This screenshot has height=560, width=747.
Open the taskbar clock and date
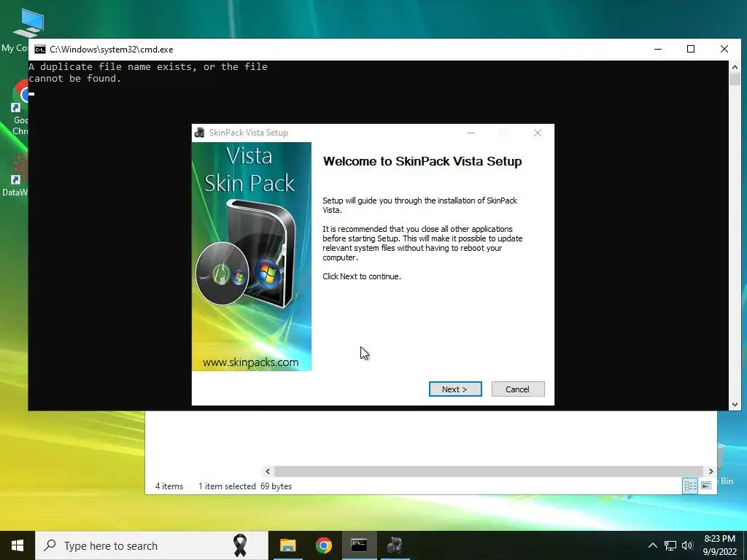(x=720, y=545)
